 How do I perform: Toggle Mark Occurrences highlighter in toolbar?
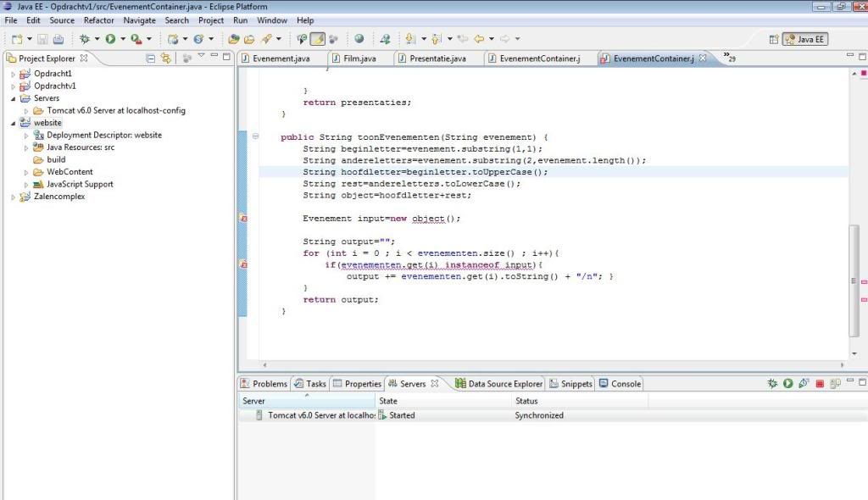coord(317,39)
